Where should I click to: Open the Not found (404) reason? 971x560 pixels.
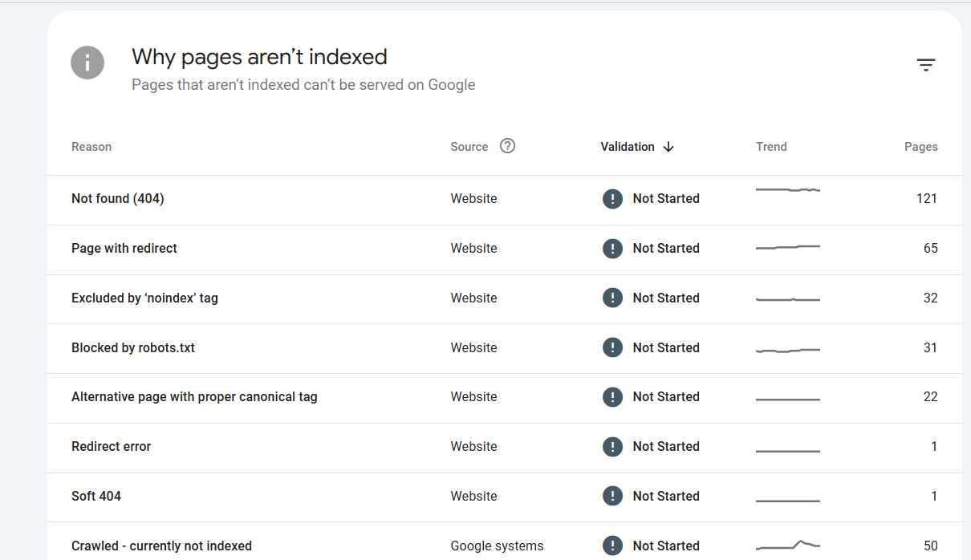click(118, 198)
